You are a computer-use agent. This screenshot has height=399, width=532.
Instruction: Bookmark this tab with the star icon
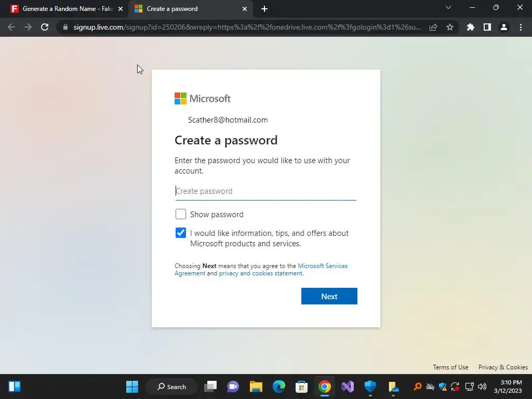tap(450, 27)
